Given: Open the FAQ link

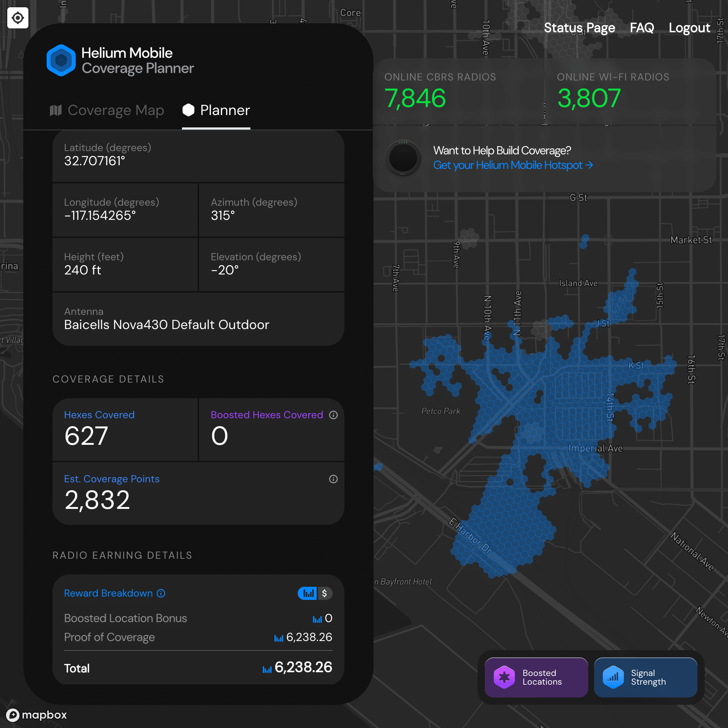Looking at the screenshot, I should tap(642, 28).
